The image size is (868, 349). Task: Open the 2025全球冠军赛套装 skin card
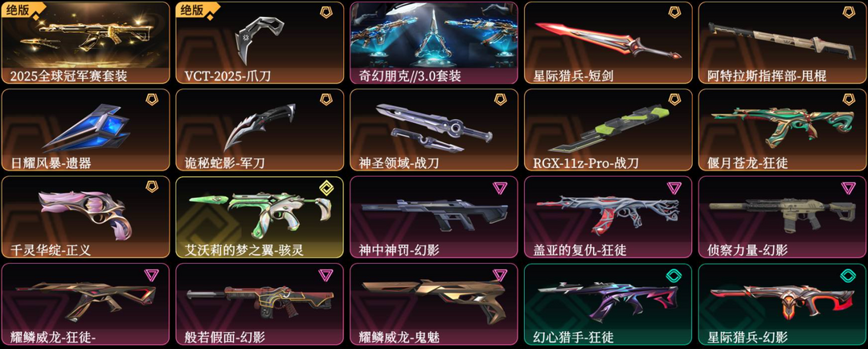tap(86, 43)
